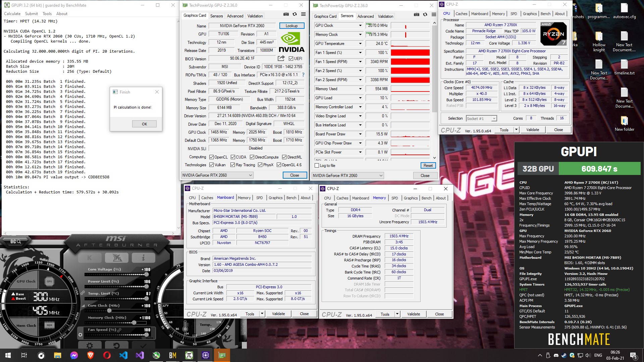The width and height of the screenshot is (644, 362).
Task: Open GPU-Z highlighted icon on taskbar
Action: (222, 355)
